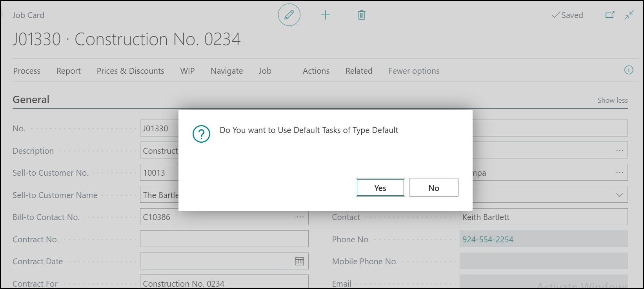Screen dimensions: 644x289
Task: Click the Fewer options toggle
Action: tap(414, 71)
